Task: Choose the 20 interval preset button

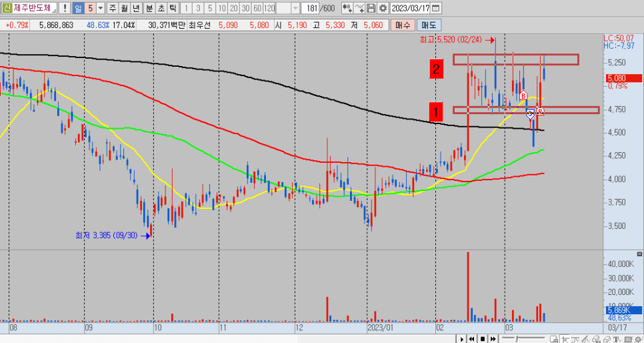Action: point(234,8)
